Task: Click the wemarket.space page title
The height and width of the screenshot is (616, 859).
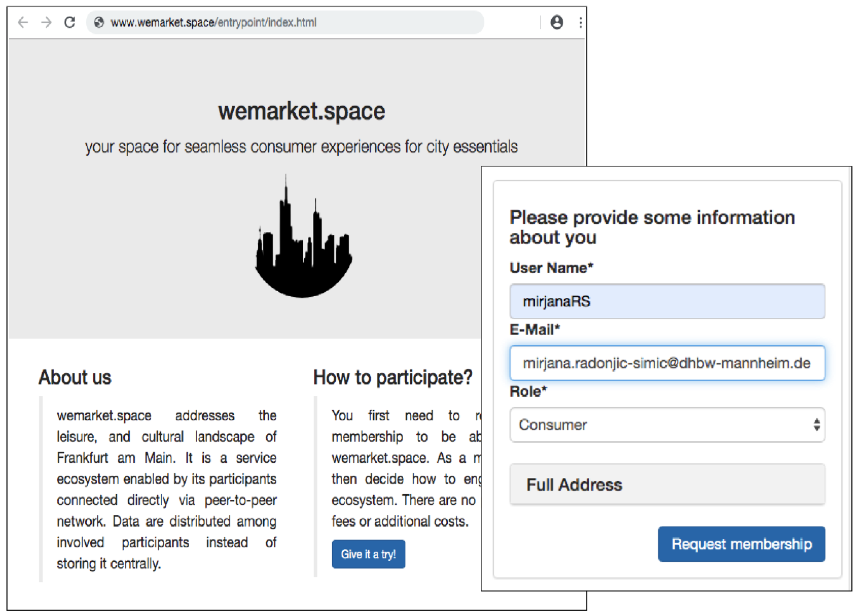Action: (x=301, y=111)
